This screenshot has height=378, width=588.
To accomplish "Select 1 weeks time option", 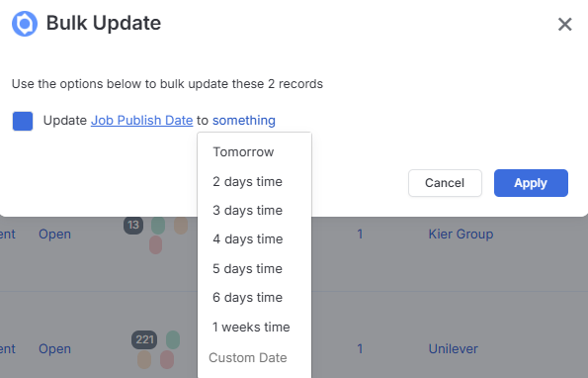I will (x=251, y=327).
